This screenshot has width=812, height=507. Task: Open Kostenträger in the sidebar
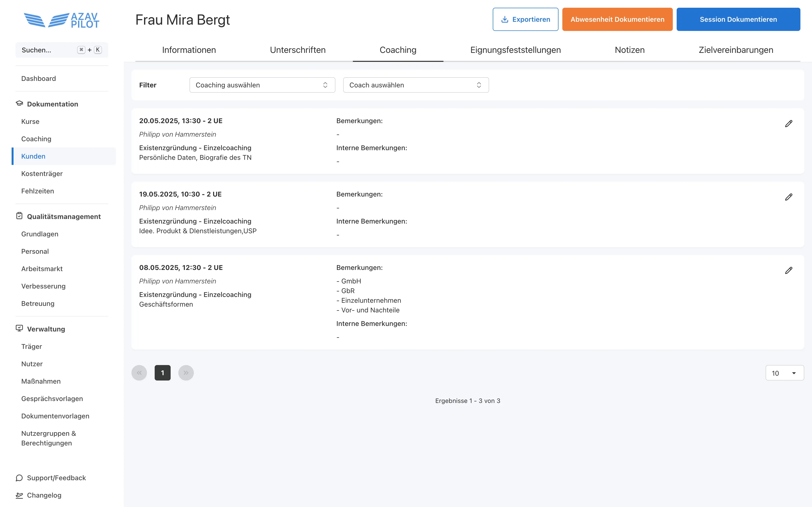tap(42, 174)
